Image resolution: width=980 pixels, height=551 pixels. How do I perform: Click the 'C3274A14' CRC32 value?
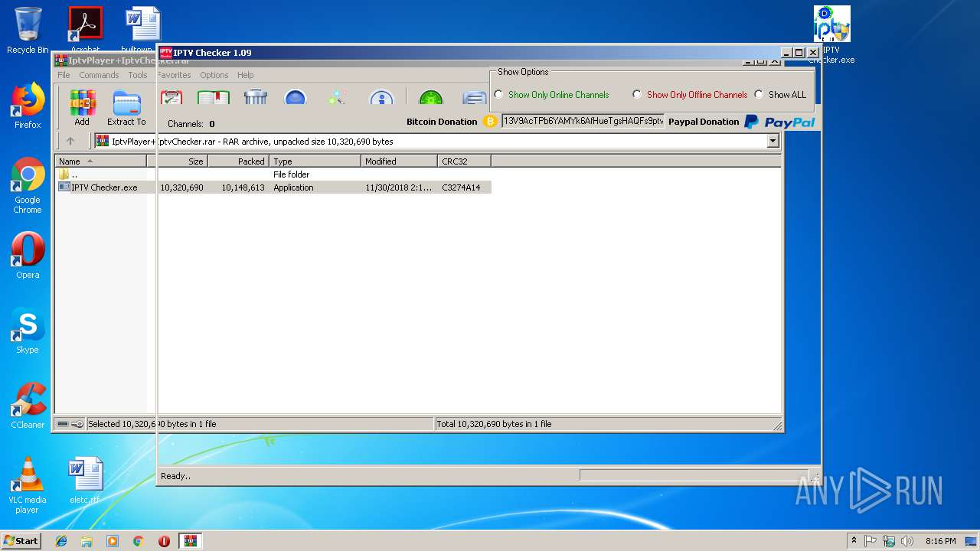click(x=461, y=187)
